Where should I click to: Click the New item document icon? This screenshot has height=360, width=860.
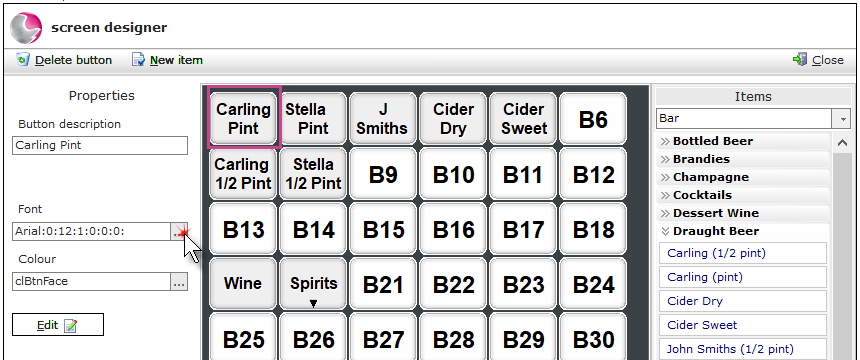point(138,59)
